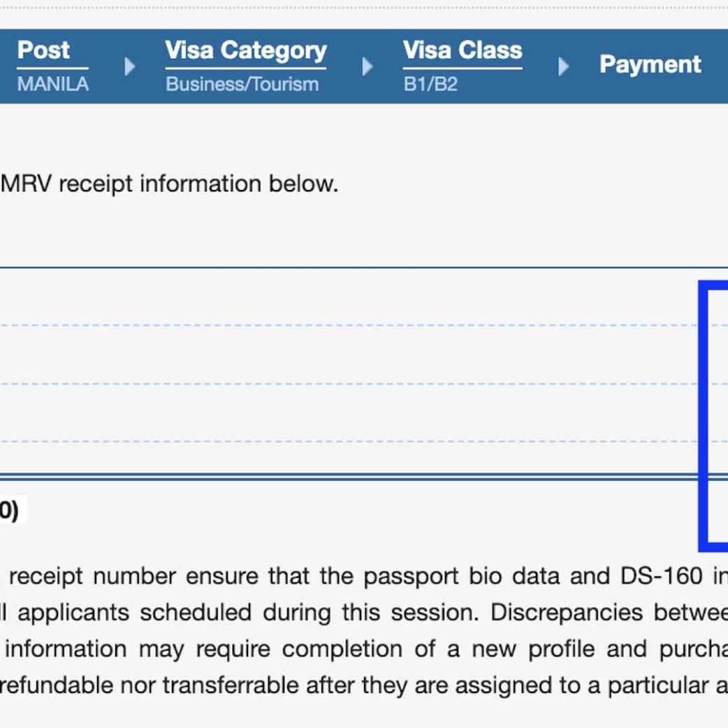
Task: Open the Visa Class step
Action: (x=463, y=50)
